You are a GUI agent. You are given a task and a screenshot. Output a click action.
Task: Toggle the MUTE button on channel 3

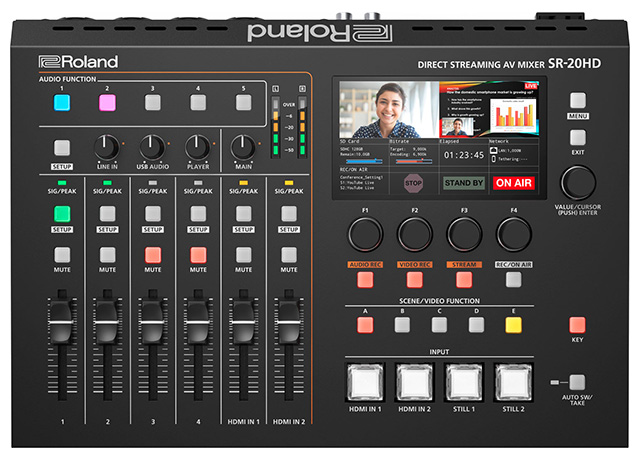(152, 254)
